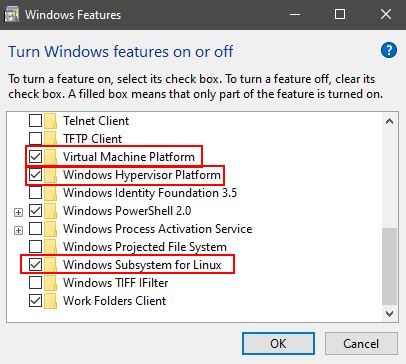Expand the Windows Process Activation Service node
406x364 pixels.
pyautogui.click(x=19, y=230)
